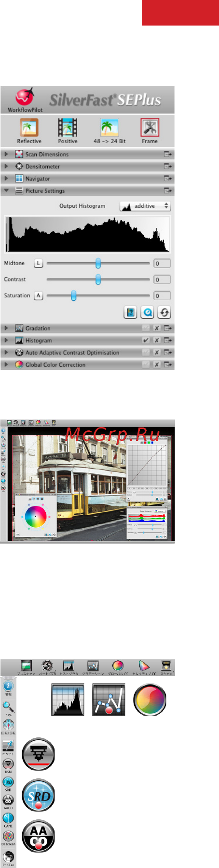Click the Frame tool icon
219x868 pixels.
pyautogui.click(x=150, y=128)
